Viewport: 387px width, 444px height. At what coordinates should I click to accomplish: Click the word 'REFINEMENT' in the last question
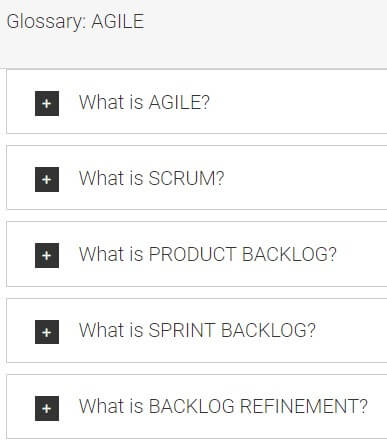304,406
